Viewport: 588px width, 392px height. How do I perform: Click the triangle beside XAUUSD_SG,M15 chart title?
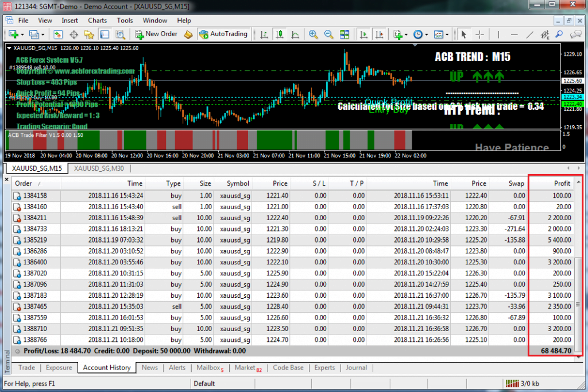(9, 48)
